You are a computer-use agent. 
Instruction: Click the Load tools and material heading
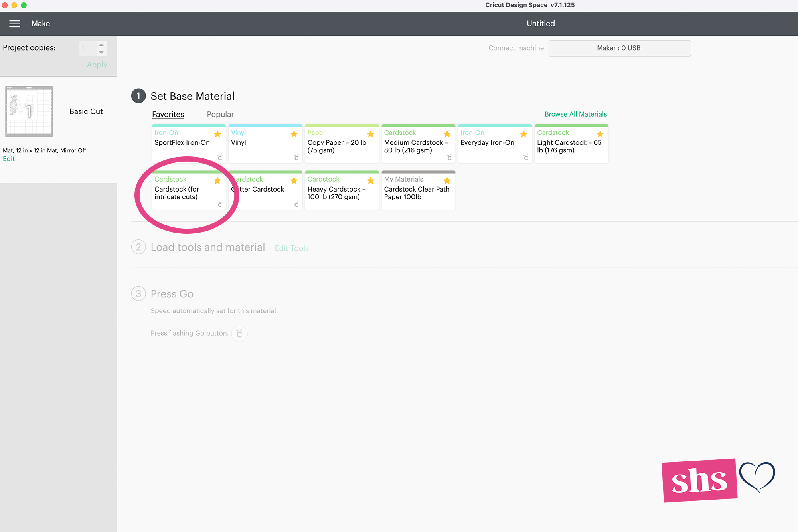pyautogui.click(x=207, y=247)
